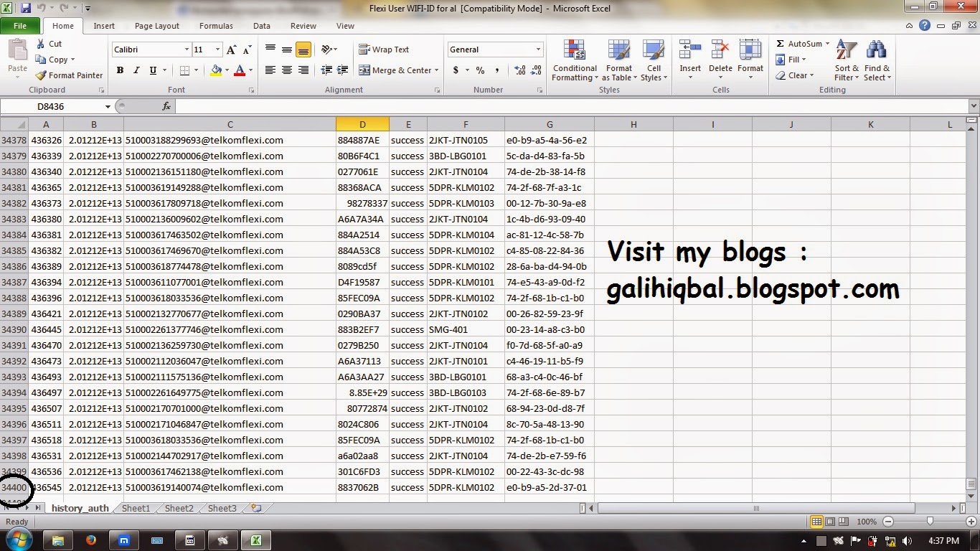Toggle Underline formatting
Screen dimensions: 980x551
click(153, 70)
